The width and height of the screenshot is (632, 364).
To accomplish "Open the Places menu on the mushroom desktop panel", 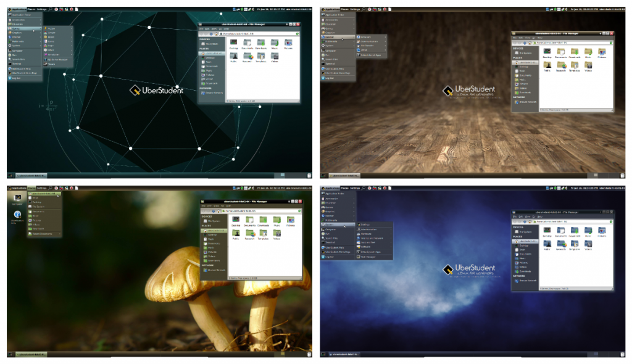I will [31, 188].
